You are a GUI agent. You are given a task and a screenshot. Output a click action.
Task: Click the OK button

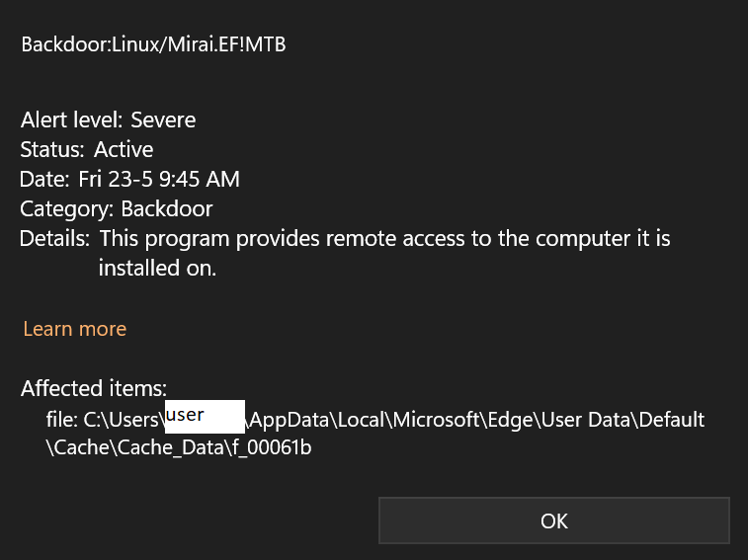click(553, 520)
